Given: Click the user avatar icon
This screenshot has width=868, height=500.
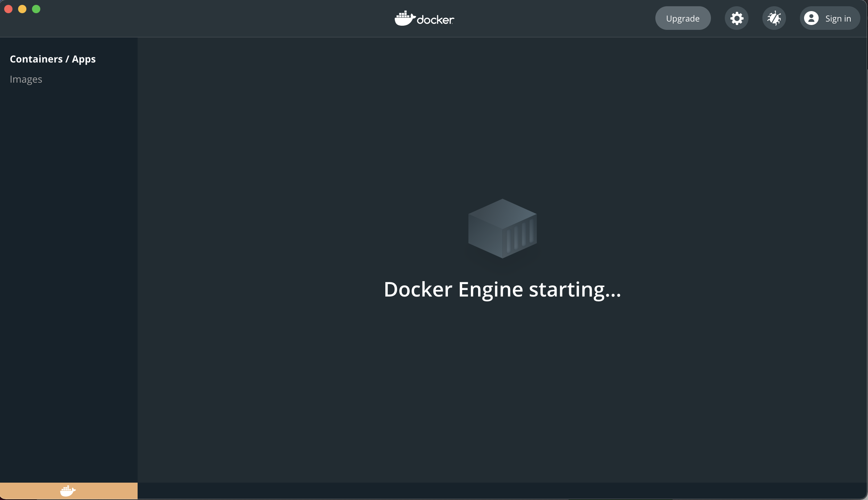Looking at the screenshot, I should pyautogui.click(x=811, y=18).
